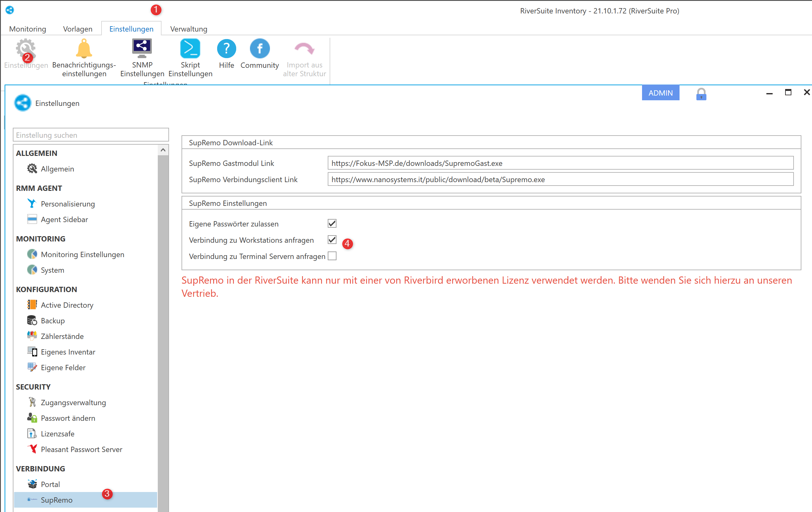Select the Lizenzsafe entry label

pyautogui.click(x=58, y=434)
